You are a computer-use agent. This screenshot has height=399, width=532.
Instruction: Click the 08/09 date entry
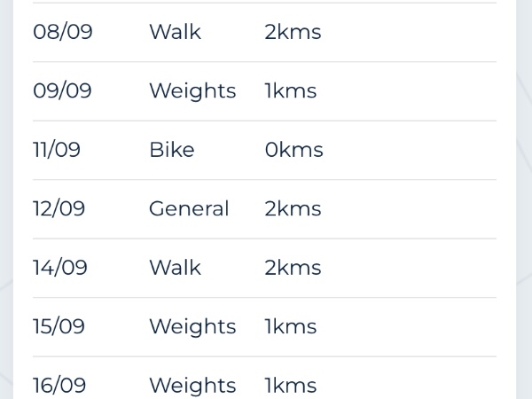pyautogui.click(x=62, y=33)
